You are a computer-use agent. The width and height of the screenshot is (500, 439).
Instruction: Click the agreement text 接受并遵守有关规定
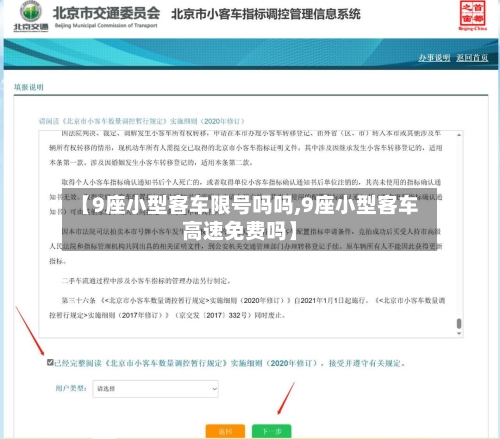367,363
